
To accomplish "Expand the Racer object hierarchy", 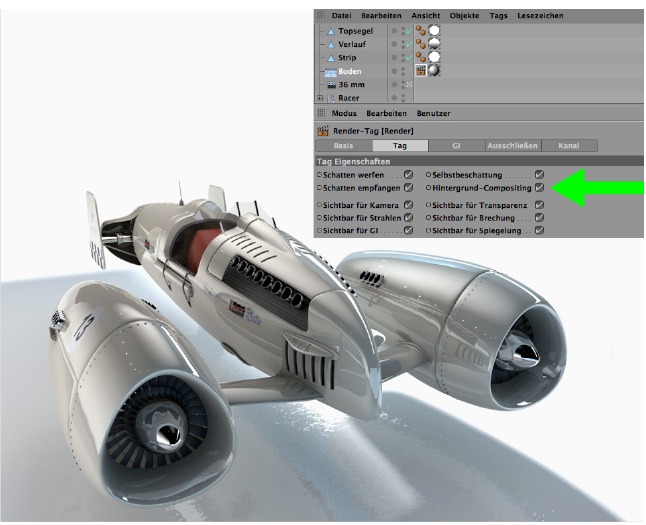I will [320, 98].
